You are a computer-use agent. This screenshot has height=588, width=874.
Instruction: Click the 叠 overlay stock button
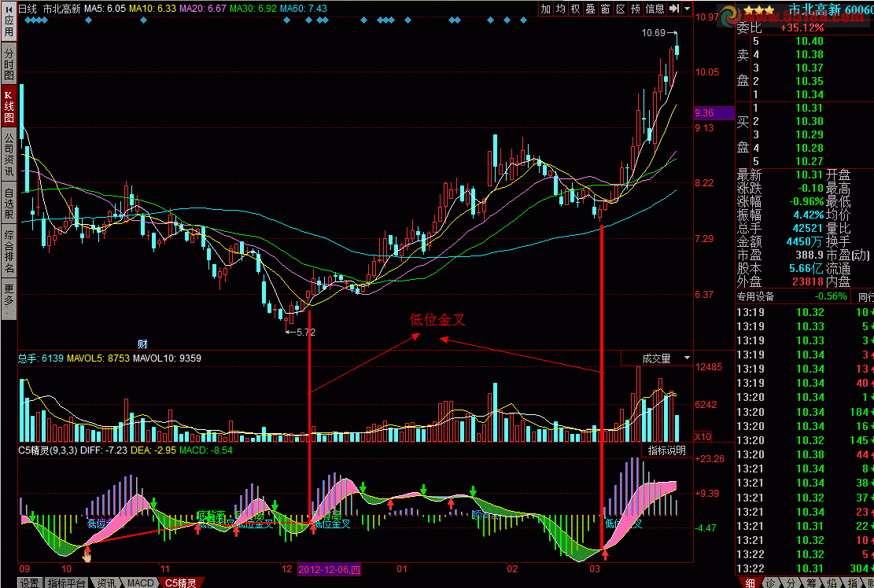coord(591,9)
